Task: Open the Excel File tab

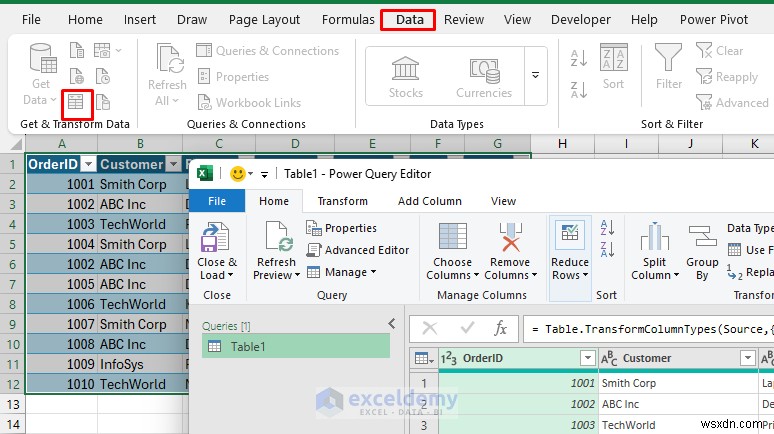Action: (x=31, y=20)
